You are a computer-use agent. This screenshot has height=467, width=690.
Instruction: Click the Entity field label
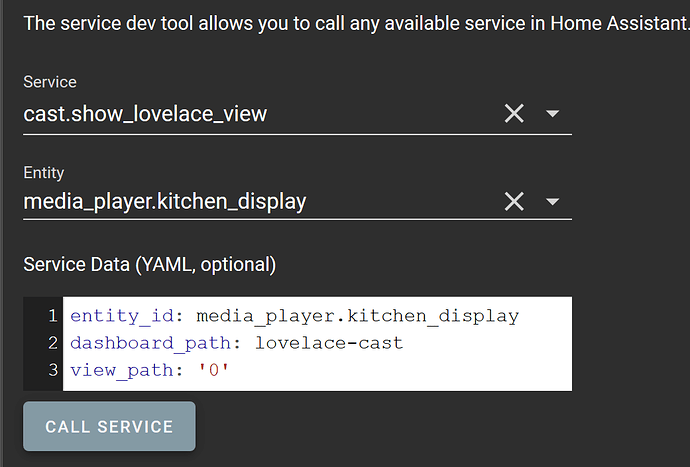(x=44, y=171)
